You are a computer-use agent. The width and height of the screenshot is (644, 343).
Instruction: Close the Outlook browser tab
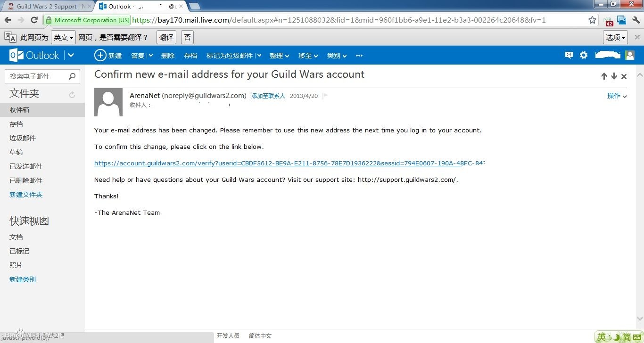click(x=181, y=7)
